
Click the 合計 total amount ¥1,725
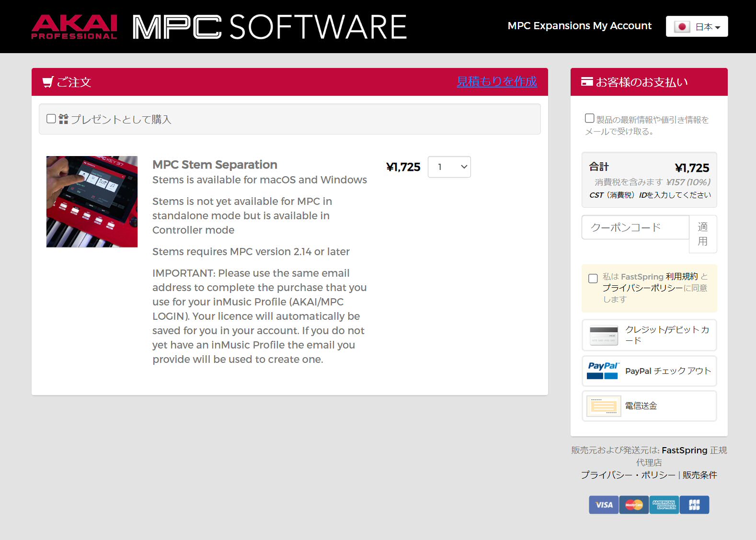(692, 168)
